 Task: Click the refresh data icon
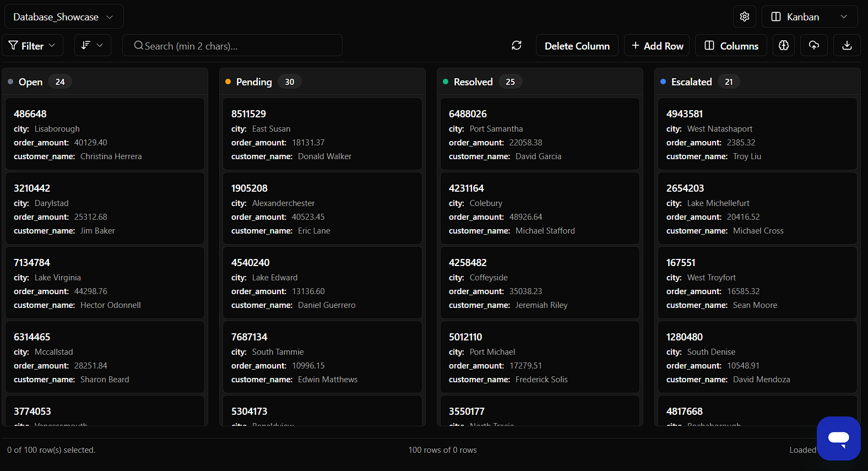(516, 46)
